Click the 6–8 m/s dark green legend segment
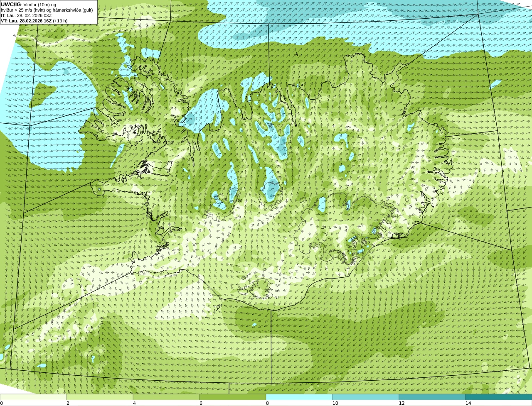The width and height of the screenshot is (532, 406). click(x=233, y=397)
